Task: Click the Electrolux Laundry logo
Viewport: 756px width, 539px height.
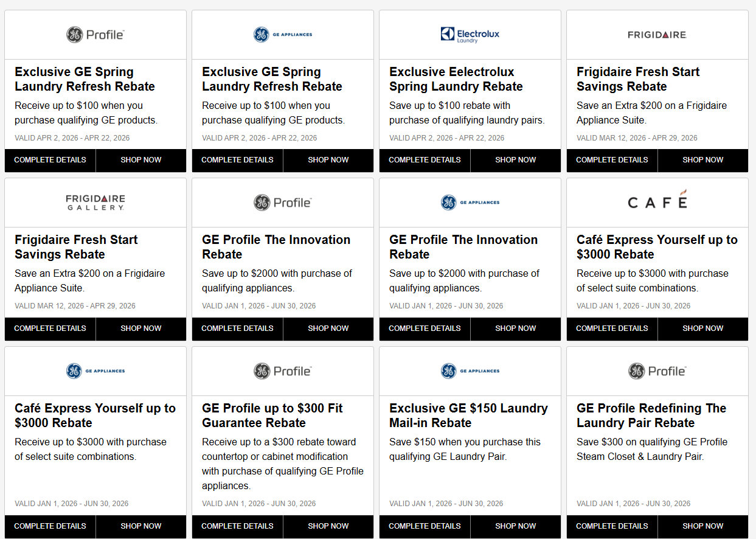Action: pos(470,35)
